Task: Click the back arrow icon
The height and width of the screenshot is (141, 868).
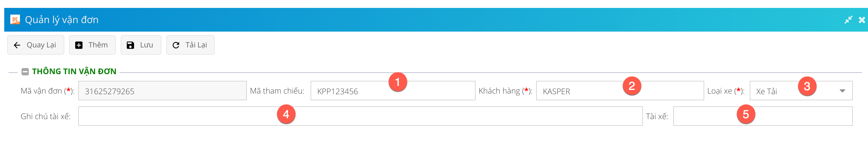Action: (17, 45)
